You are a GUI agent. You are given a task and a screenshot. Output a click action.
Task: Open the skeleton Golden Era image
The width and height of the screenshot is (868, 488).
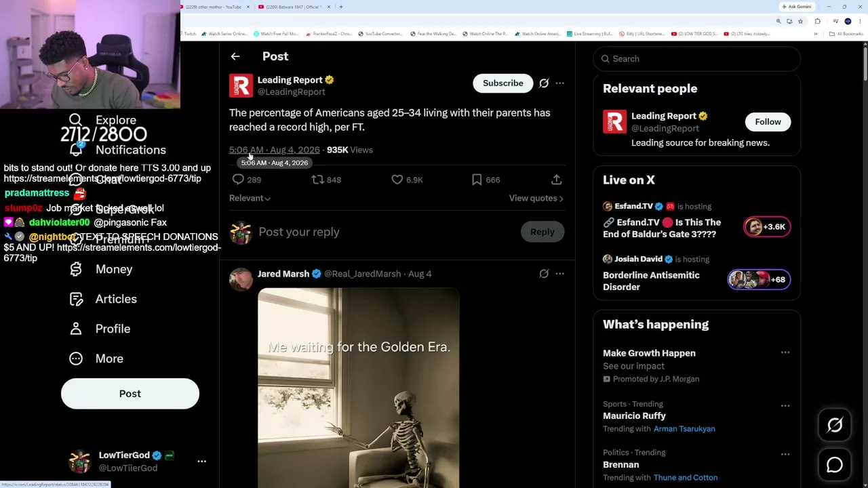pyautogui.click(x=358, y=388)
